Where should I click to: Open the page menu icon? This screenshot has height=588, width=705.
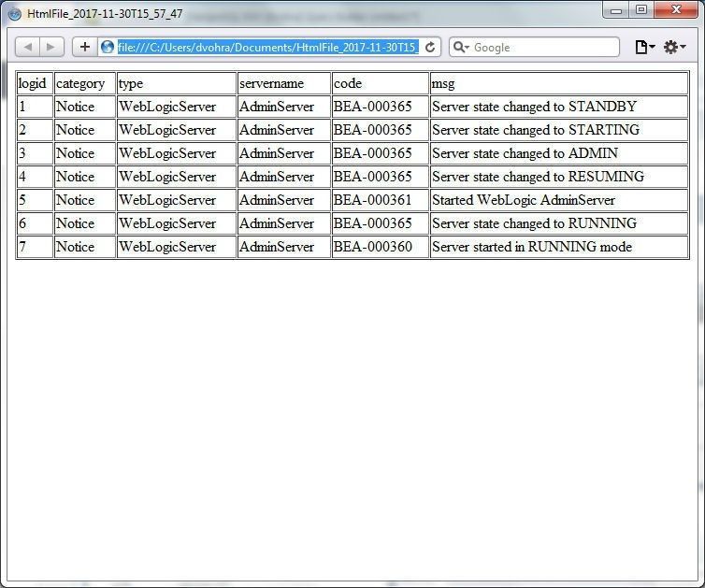pyautogui.click(x=644, y=47)
